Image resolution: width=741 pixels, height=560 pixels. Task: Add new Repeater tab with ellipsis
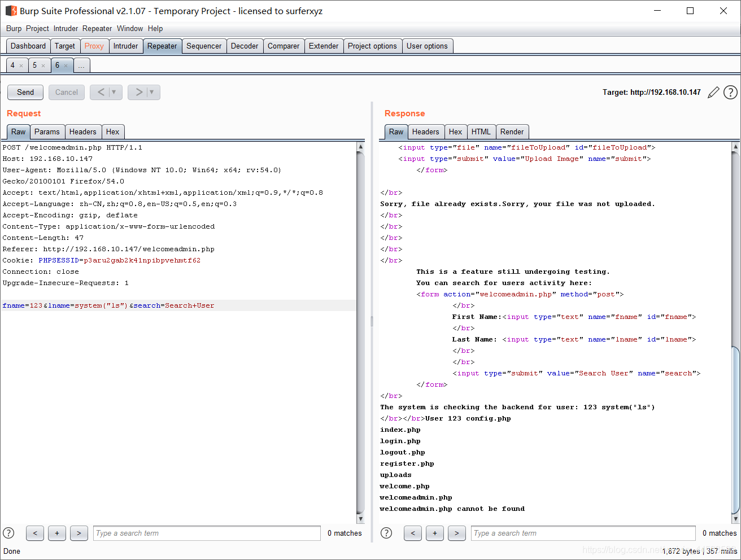click(x=81, y=65)
